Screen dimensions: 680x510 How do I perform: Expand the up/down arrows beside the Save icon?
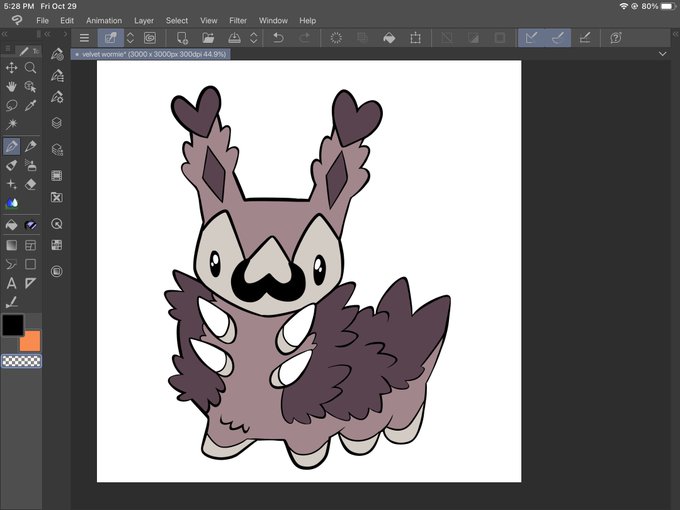coord(254,38)
